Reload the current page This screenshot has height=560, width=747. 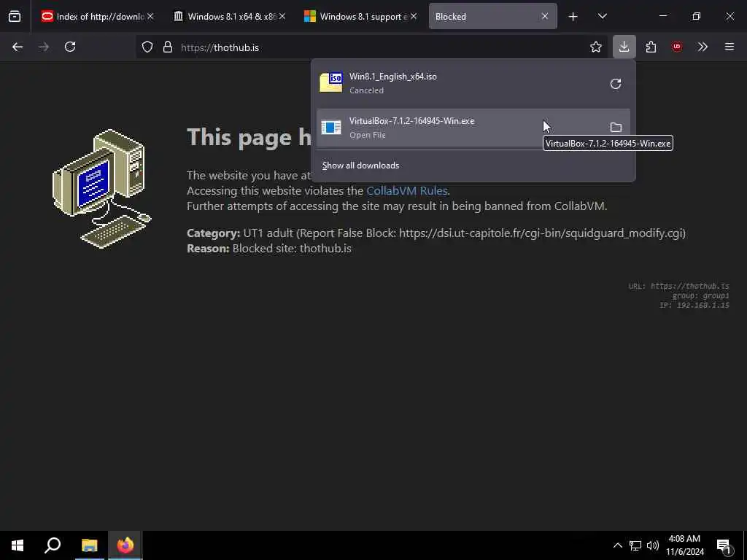[x=70, y=47]
